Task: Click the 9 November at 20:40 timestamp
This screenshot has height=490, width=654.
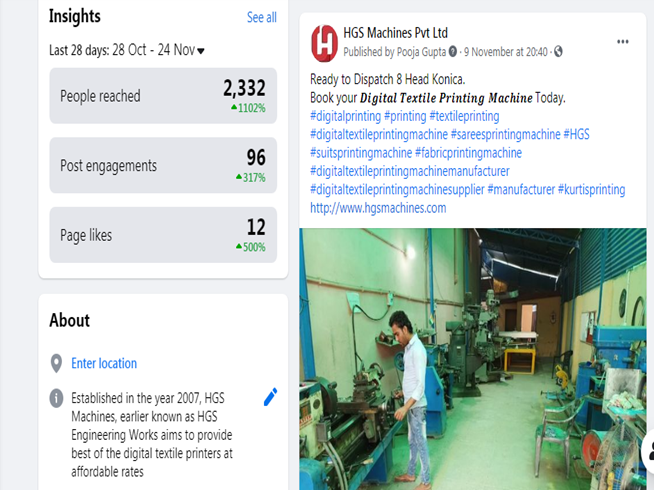Action: pyautogui.click(x=506, y=52)
